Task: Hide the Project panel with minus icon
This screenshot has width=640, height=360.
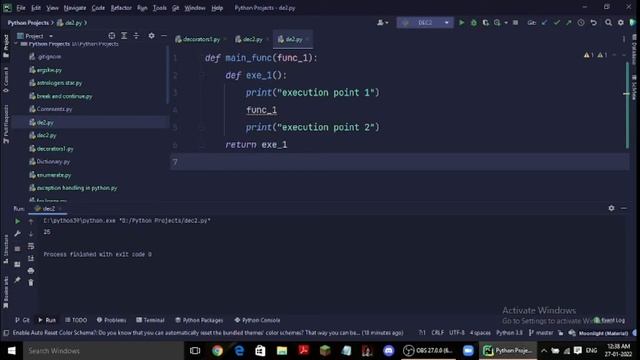Action: point(164,36)
